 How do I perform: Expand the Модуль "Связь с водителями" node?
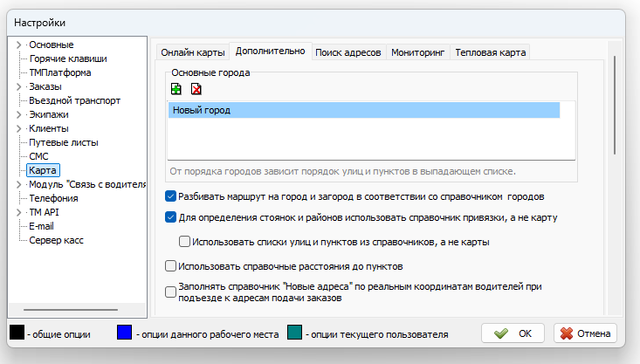(18, 184)
